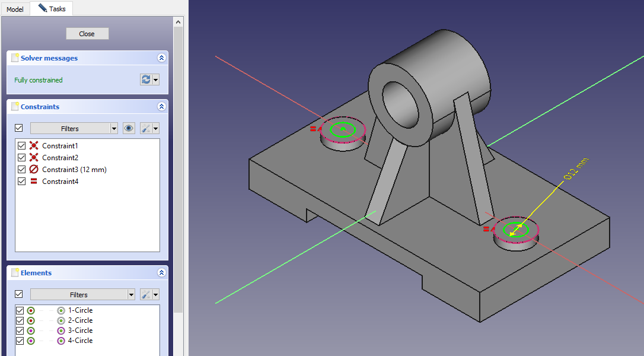Image resolution: width=644 pixels, height=356 pixels.
Task: Toggle the 4-Circle element checkbox
Action: coord(20,341)
